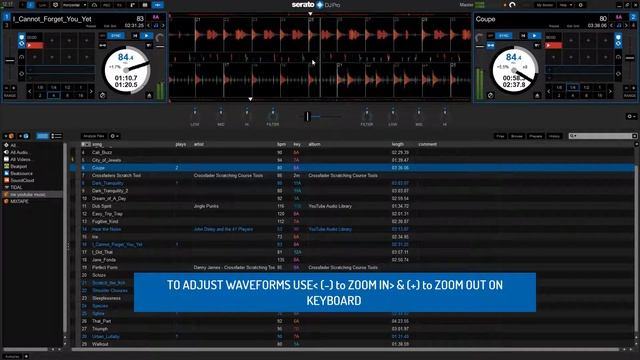Adjust right deck pitch slider
The width and height of the screenshot is (640, 360).
pos(630,58)
